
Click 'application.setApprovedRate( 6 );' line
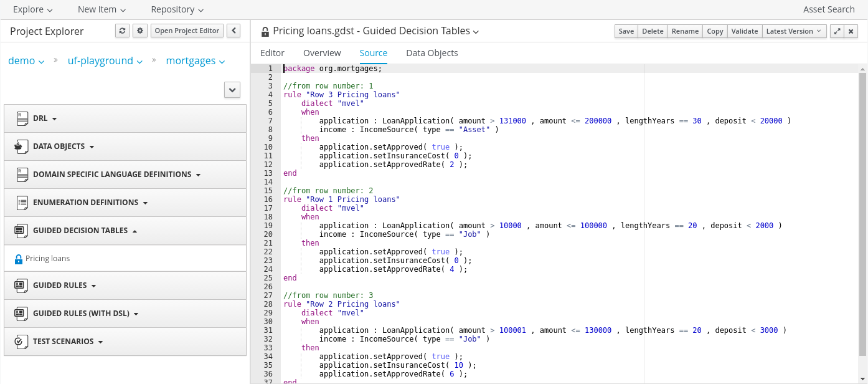[393, 374]
